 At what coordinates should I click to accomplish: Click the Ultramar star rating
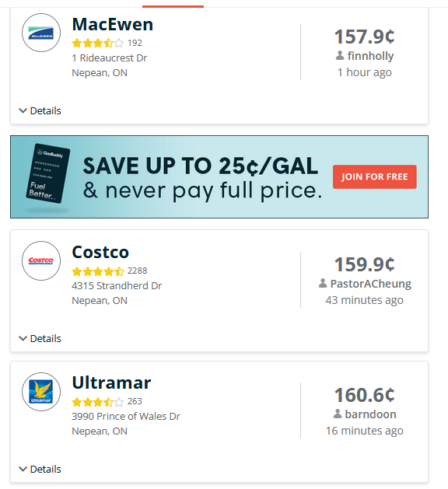pyautogui.click(x=98, y=402)
